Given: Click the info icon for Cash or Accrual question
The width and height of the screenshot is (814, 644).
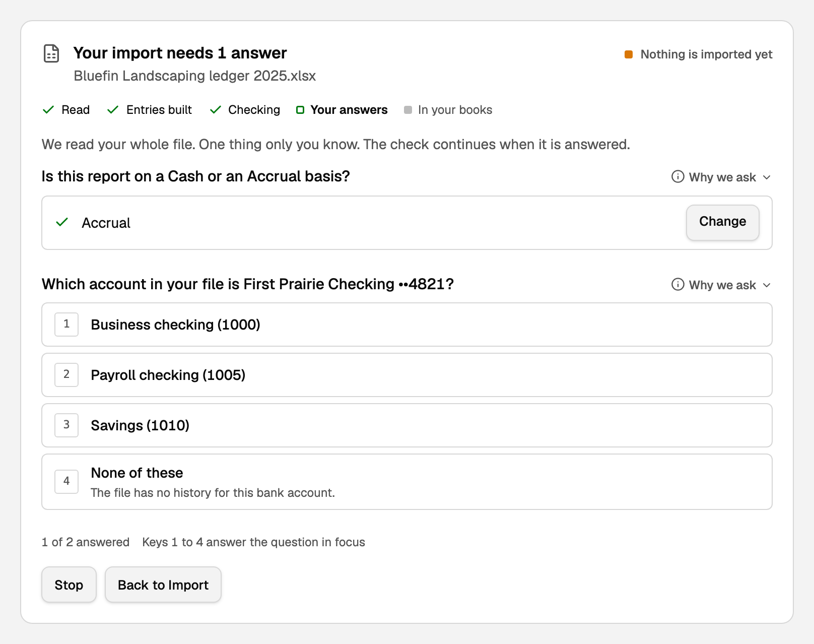Looking at the screenshot, I should [678, 177].
